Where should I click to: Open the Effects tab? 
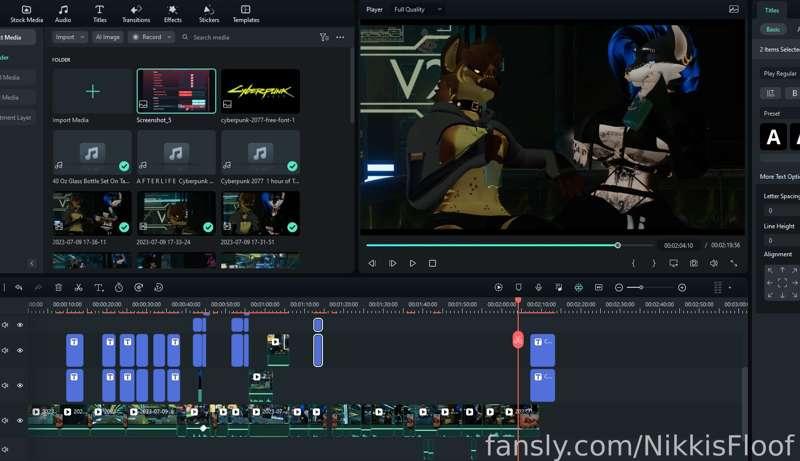tap(172, 14)
